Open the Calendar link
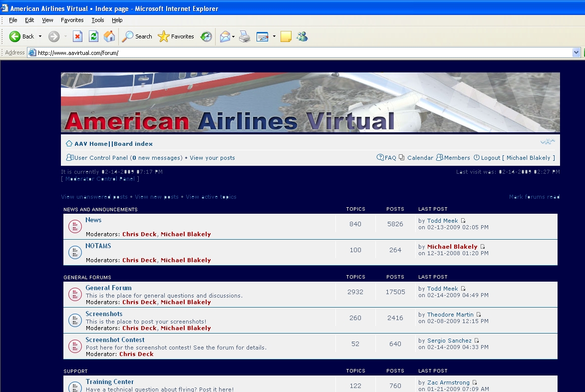This screenshot has width=585, height=392. [420, 158]
